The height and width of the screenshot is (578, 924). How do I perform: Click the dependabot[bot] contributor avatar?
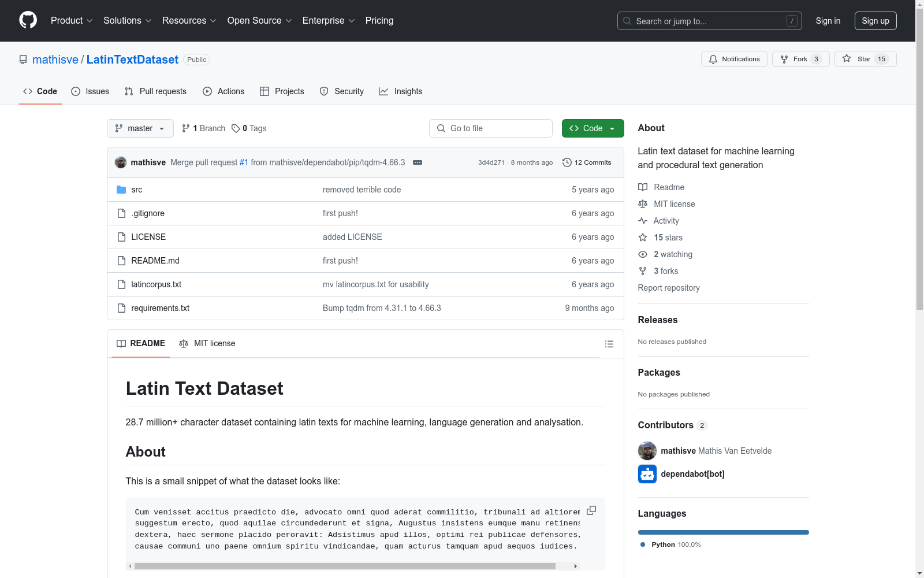647,474
